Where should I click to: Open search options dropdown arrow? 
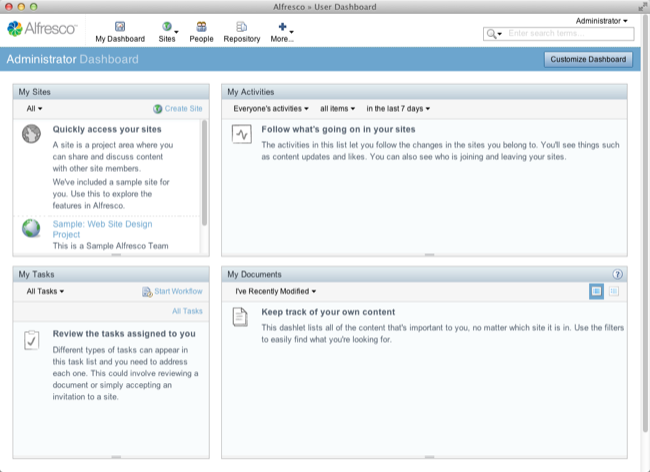tap(500, 34)
